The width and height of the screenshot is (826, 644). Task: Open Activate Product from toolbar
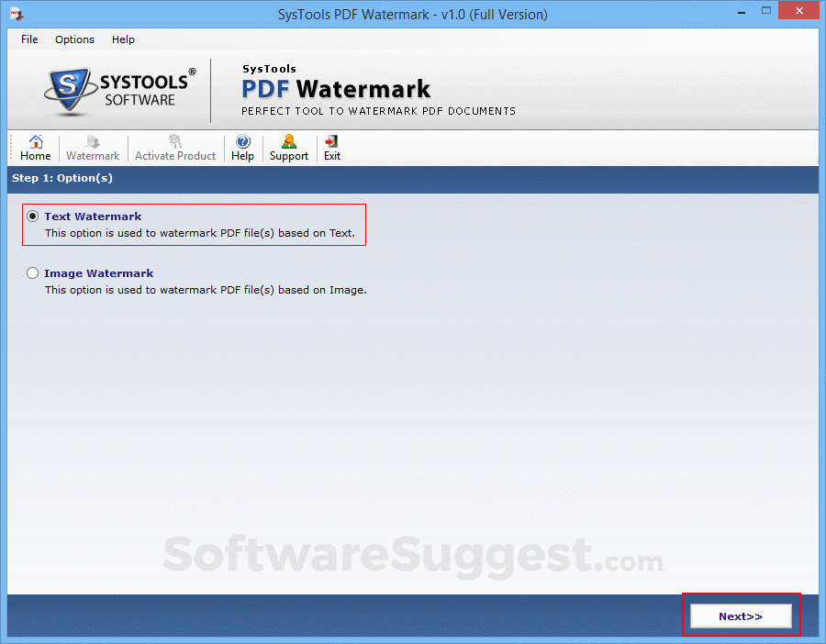[175, 148]
